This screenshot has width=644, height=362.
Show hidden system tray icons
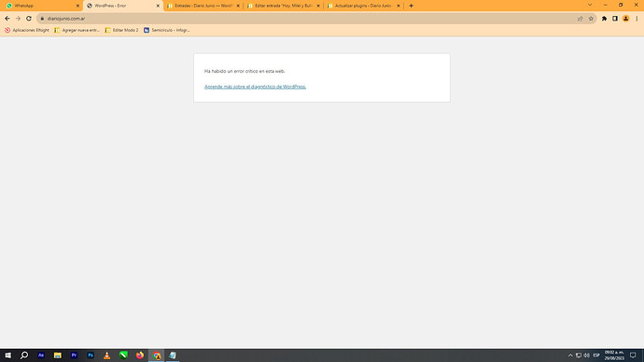tap(570, 355)
